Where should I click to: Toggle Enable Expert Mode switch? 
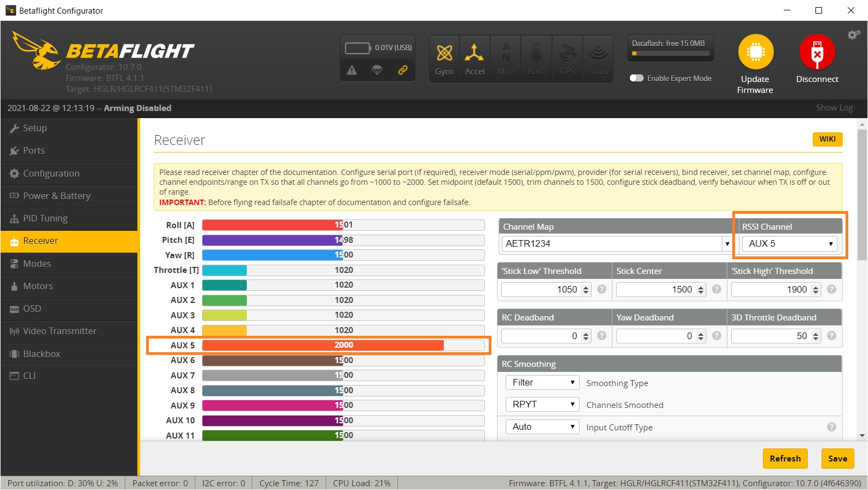tap(636, 78)
